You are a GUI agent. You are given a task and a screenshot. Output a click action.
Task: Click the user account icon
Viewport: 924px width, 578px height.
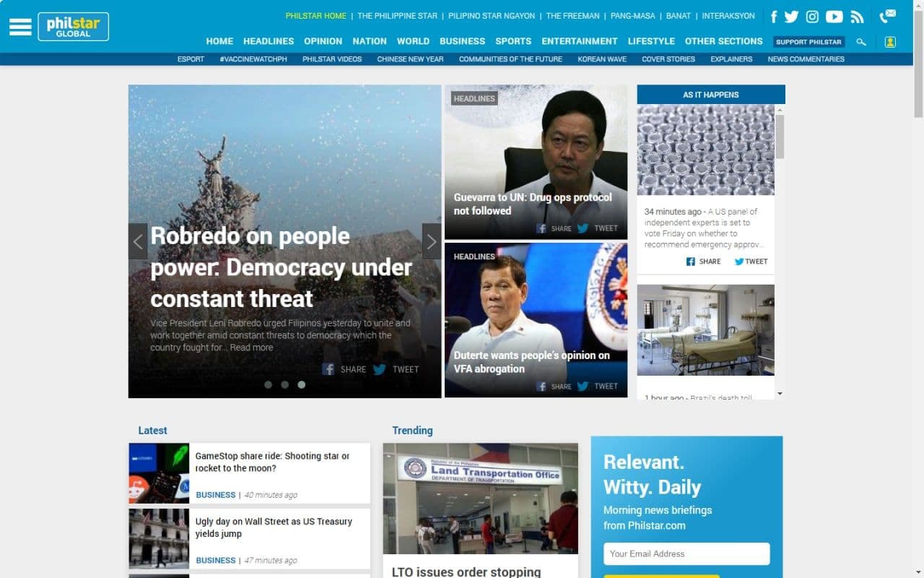click(890, 42)
